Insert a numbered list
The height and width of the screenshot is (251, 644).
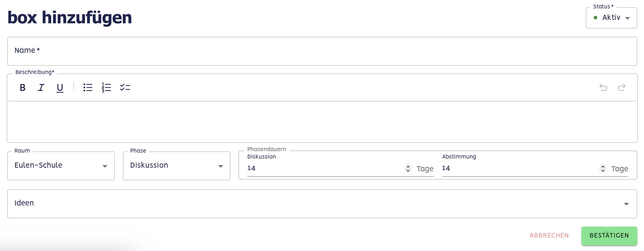tap(106, 88)
